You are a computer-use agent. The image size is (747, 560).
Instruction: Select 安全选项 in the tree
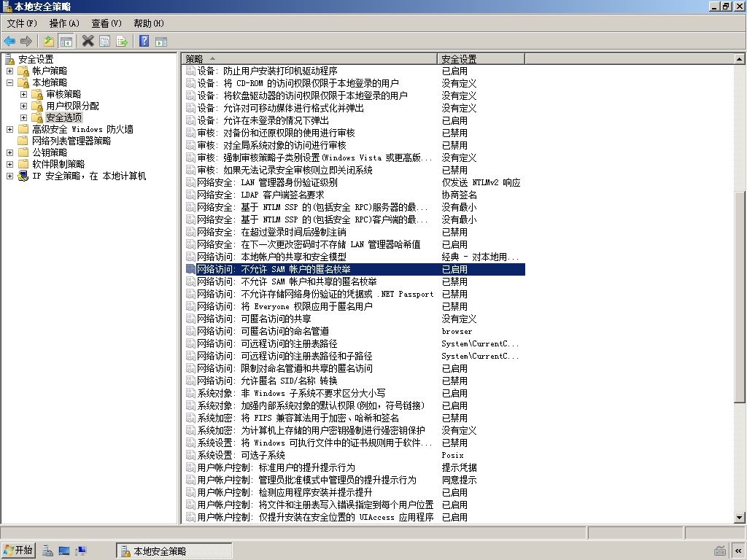click(x=64, y=117)
